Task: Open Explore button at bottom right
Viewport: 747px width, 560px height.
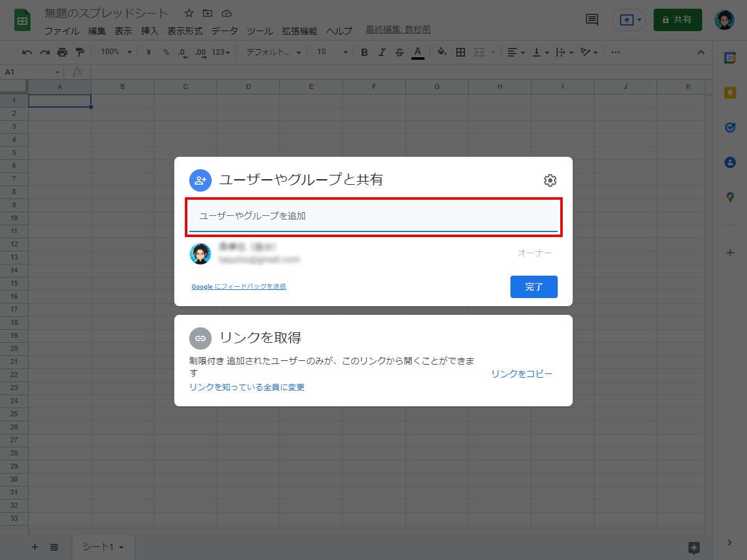Action: coord(694,548)
